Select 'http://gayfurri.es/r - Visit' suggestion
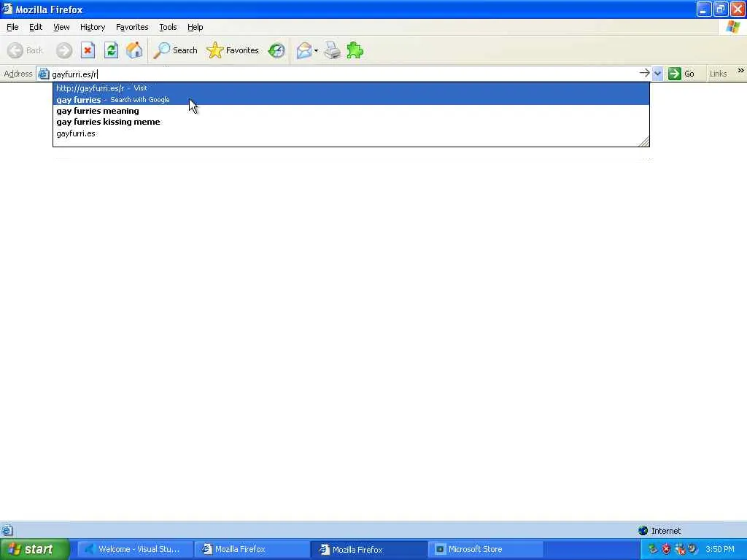 [351, 88]
